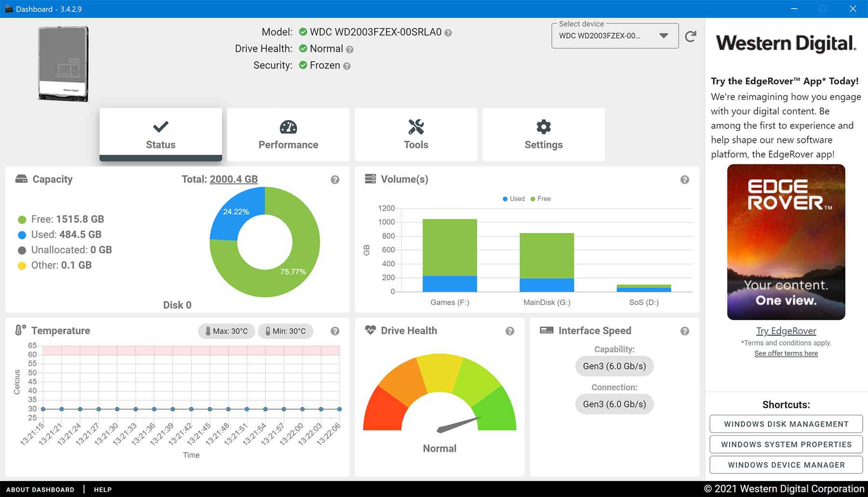The height and width of the screenshot is (497, 868).
Task: Click the hard drive image
Action: click(x=64, y=64)
